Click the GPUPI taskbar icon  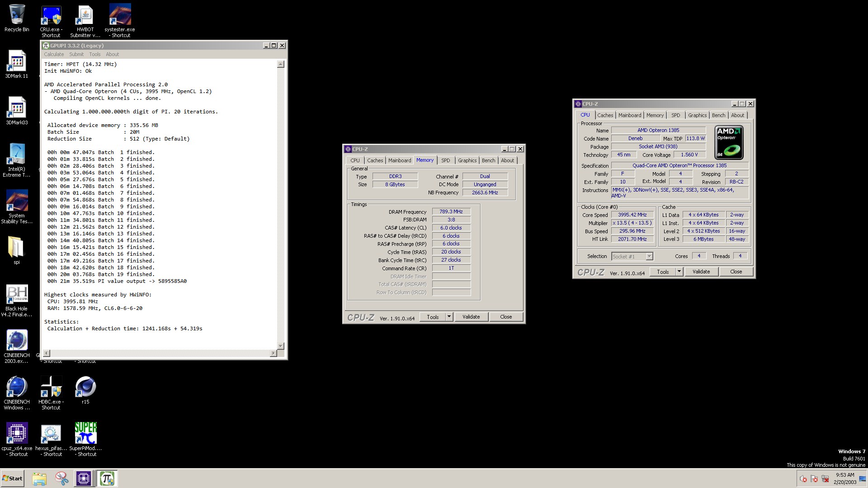[x=107, y=479]
